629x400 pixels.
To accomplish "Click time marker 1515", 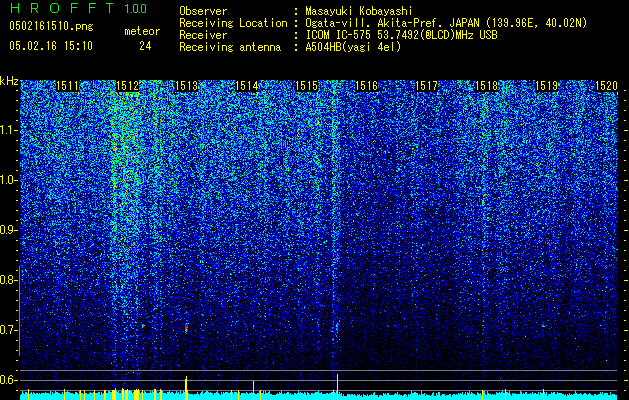I will tap(306, 86).
